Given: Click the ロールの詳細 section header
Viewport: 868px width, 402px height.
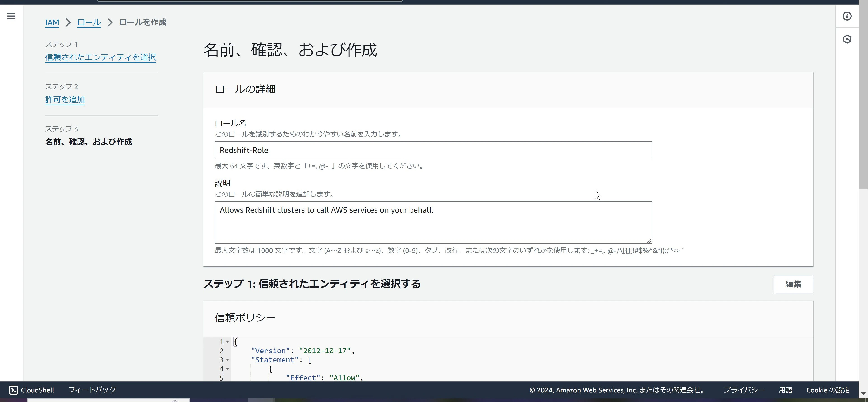Looking at the screenshot, I should pos(245,89).
